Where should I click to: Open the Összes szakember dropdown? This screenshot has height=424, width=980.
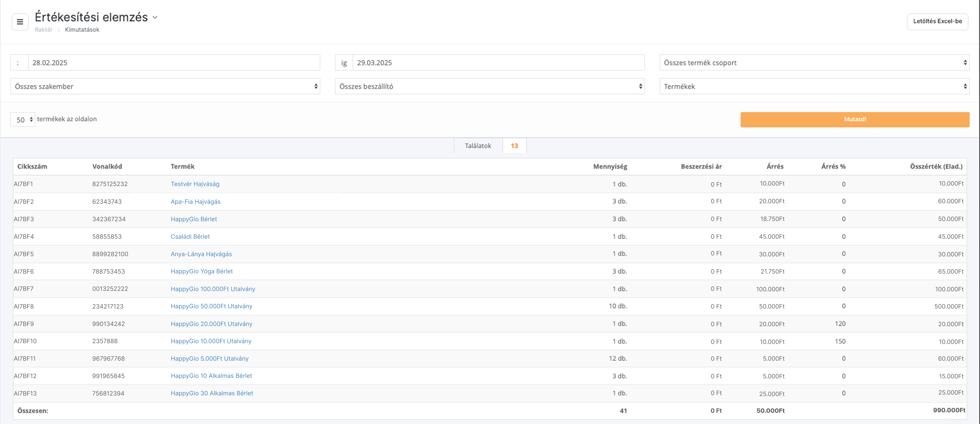(165, 86)
